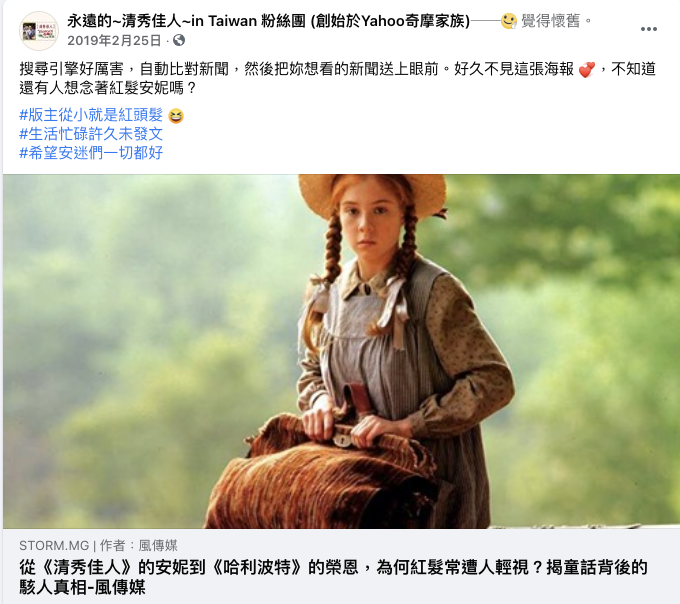
Task: Click the STORM.MG source label
Action: pos(54,545)
